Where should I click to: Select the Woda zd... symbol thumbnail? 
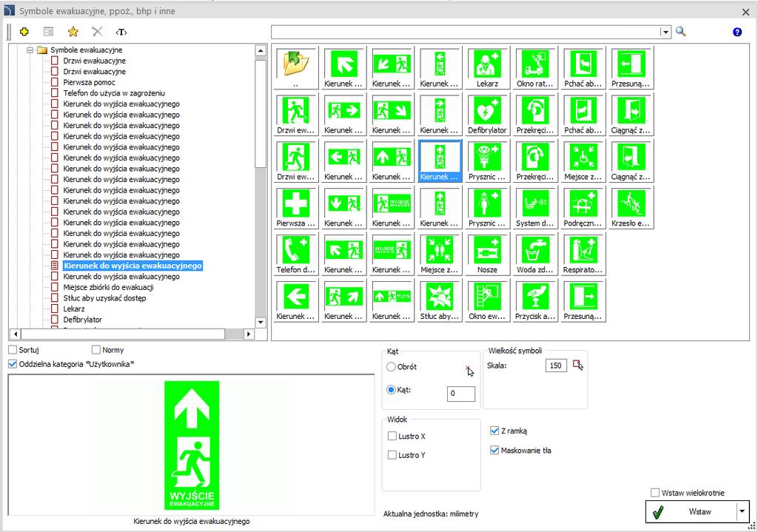pyautogui.click(x=535, y=255)
